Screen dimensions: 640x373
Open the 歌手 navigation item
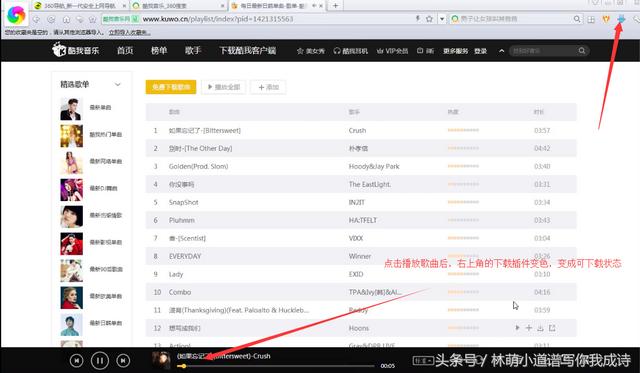193,50
